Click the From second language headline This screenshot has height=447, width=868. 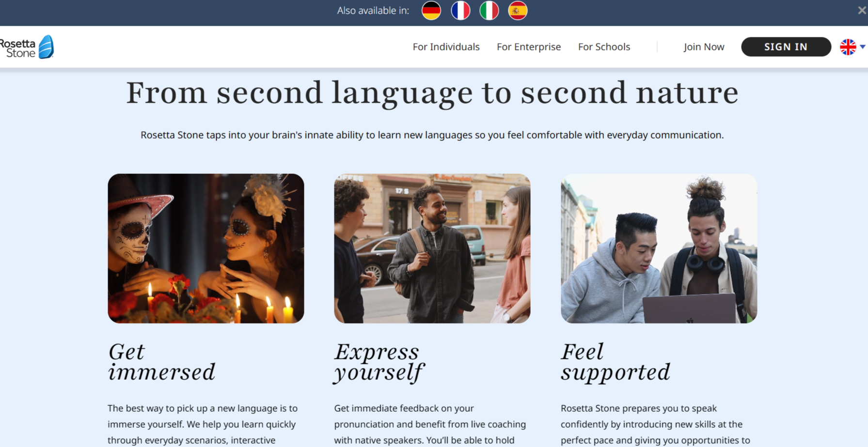click(432, 92)
